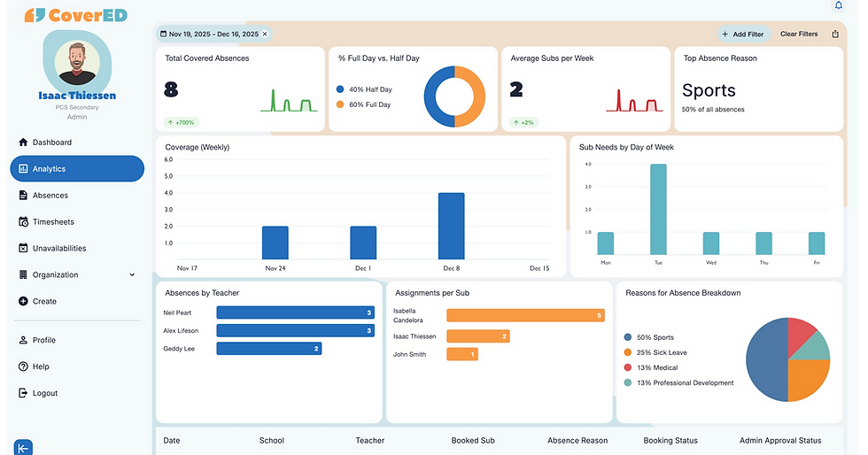
Task: Click the Sports top absence reason
Action: coord(709,90)
